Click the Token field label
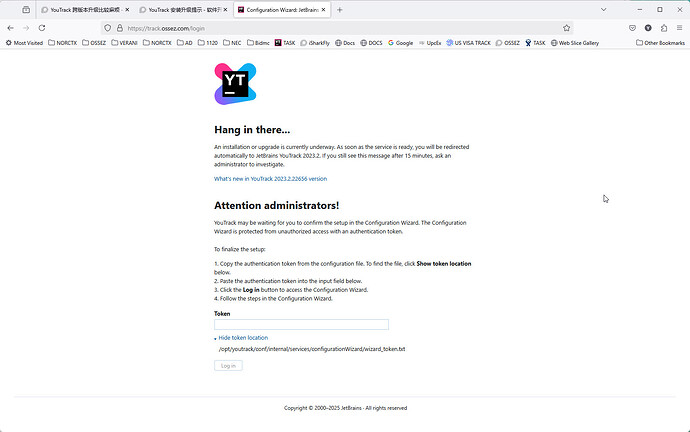 (222, 314)
